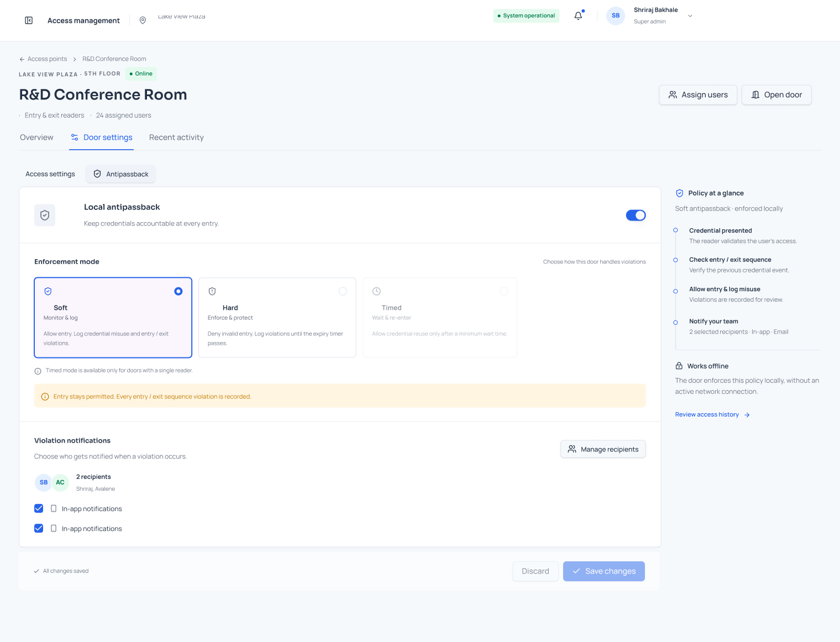Select the Access settings sub-tab
Image resolution: width=840 pixels, height=642 pixels.
coord(50,174)
